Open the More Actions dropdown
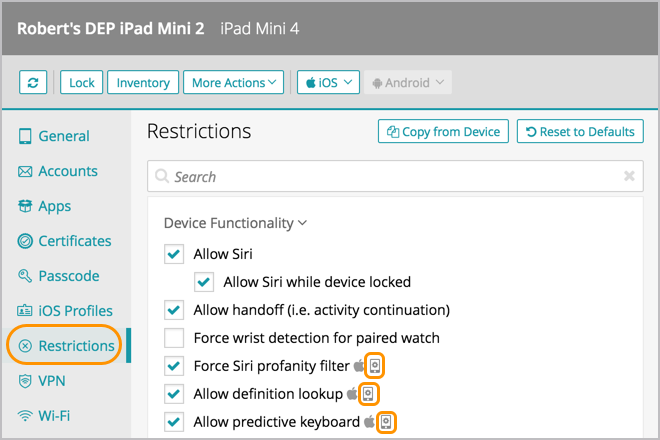This screenshot has height=440, width=660. point(234,83)
